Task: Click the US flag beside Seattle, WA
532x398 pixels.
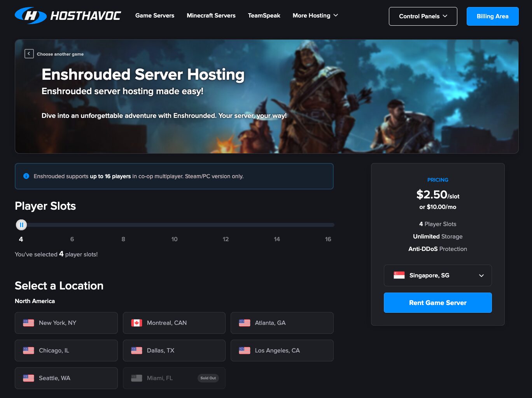Action: coord(28,378)
